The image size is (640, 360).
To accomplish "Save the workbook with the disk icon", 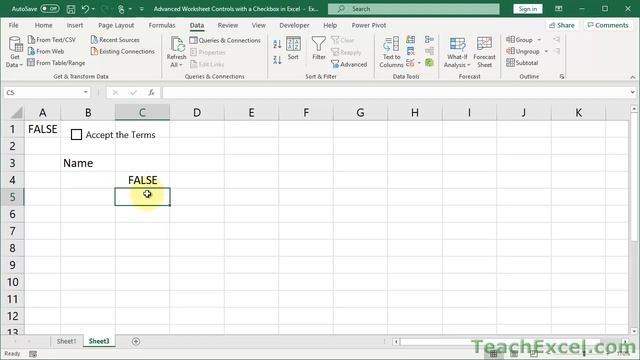I will [71, 9].
